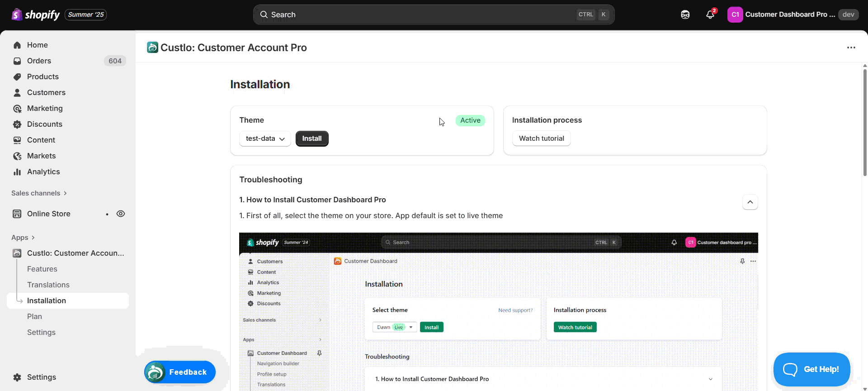Viewport: 868px width, 391px height.
Task: Open the test-data theme dropdown
Action: click(x=265, y=138)
